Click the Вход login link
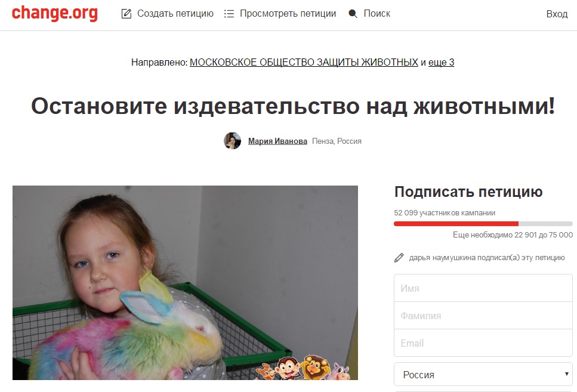This screenshot has width=577, height=392. (557, 14)
